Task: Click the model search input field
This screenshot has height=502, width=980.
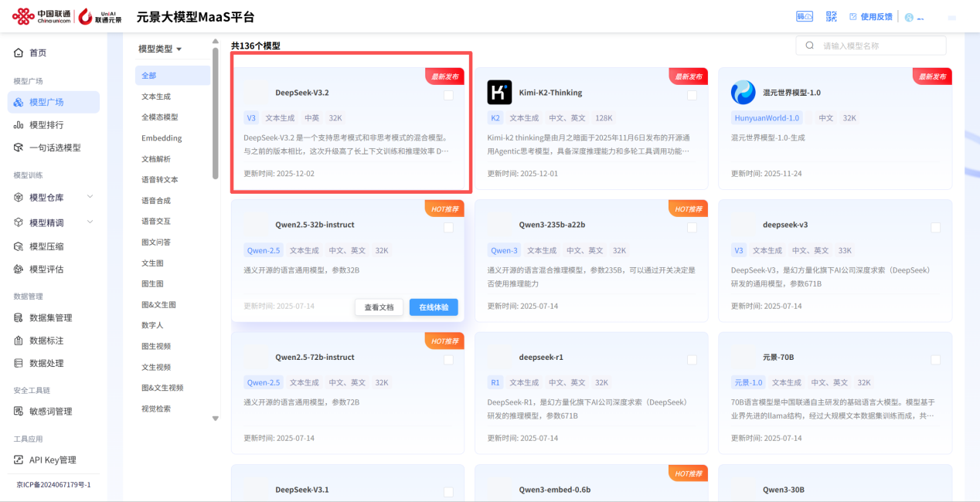Action: pyautogui.click(x=871, y=46)
